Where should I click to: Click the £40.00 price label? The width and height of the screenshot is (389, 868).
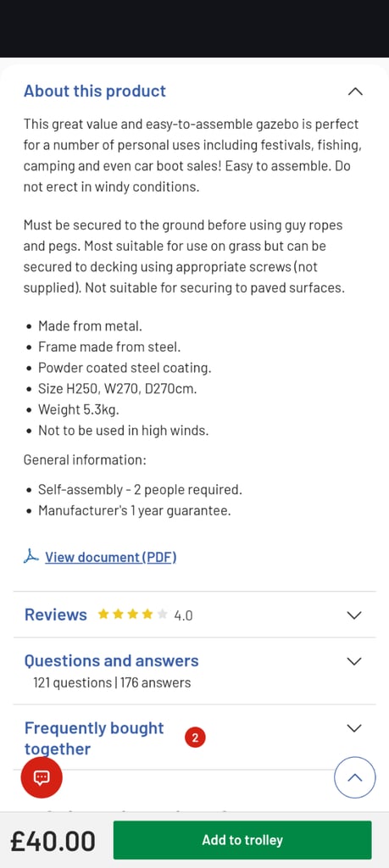pos(53,841)
